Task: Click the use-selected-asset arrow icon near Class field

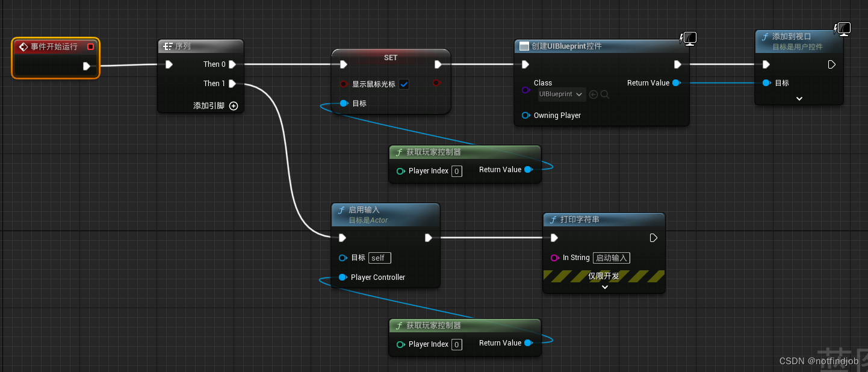Action: pyautogui.click(x=592, y=94)
